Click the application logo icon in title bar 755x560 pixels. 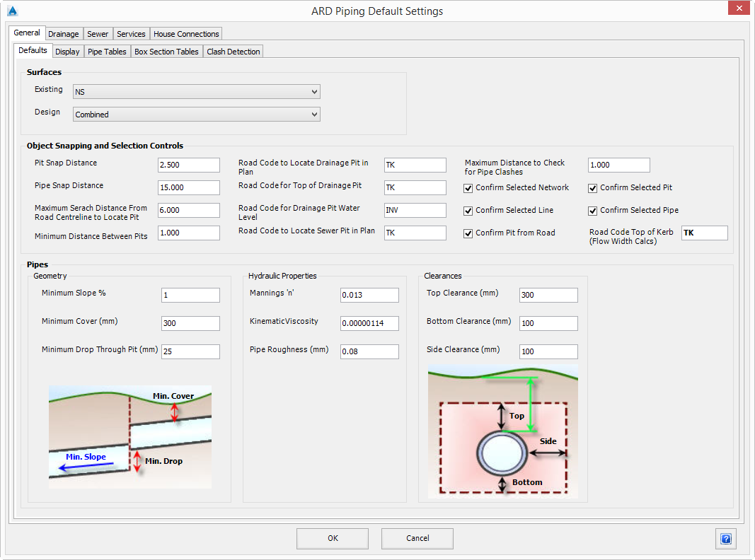click(13, 11)
